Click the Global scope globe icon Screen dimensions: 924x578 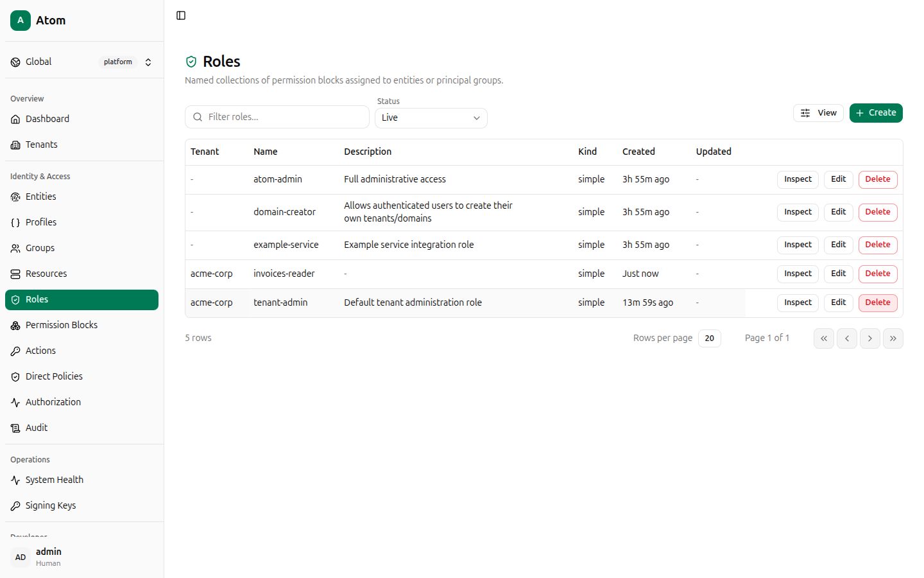tap(15, 62)
